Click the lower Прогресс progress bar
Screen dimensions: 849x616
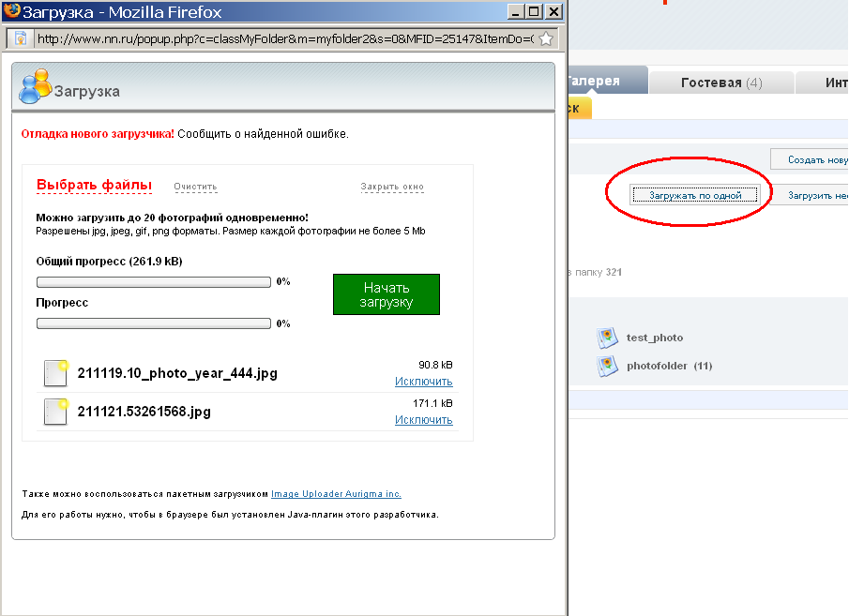coord(154,323)
